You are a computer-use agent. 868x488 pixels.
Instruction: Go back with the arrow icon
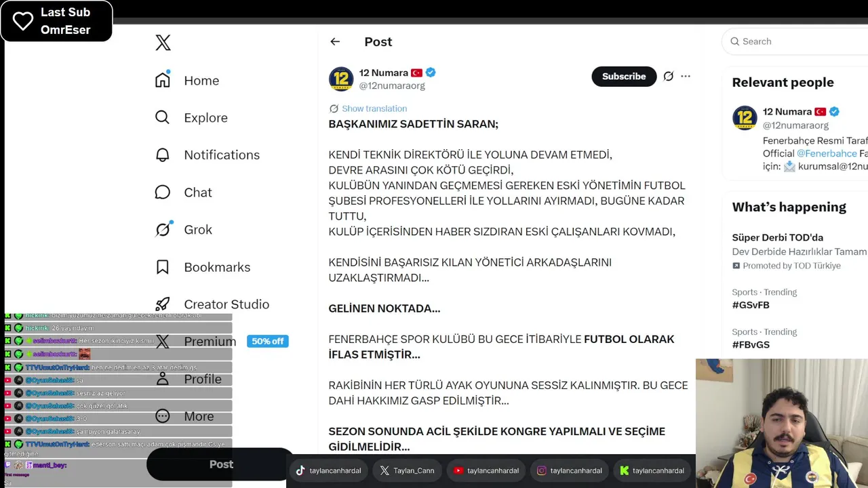point(335,41)
